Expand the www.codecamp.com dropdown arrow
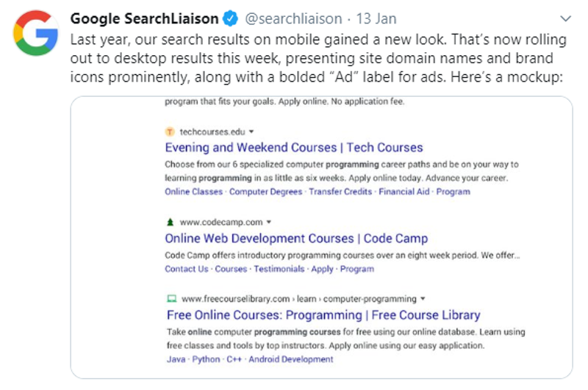The image size is (588, 390). pyautogui.click(x=269, y=222)
